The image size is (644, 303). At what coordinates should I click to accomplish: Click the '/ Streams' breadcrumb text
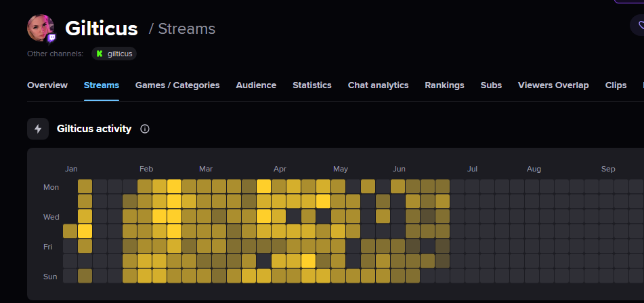(x=182, y=28)
